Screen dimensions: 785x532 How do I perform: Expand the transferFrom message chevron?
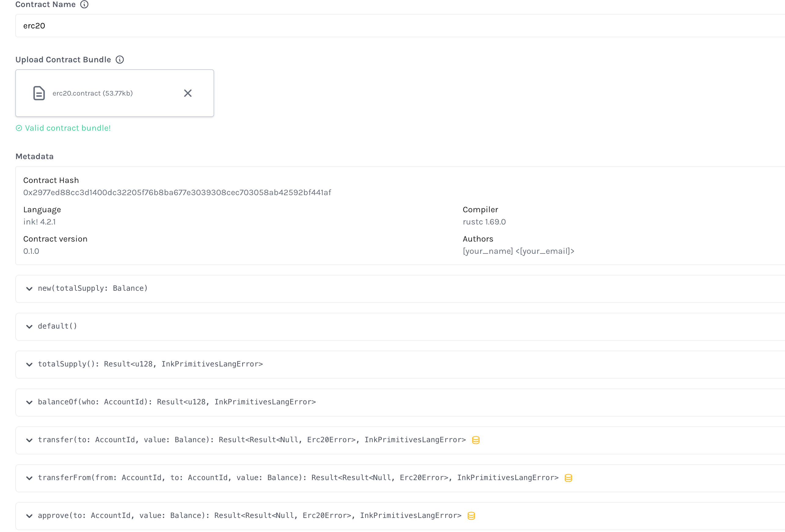(29, 478)
